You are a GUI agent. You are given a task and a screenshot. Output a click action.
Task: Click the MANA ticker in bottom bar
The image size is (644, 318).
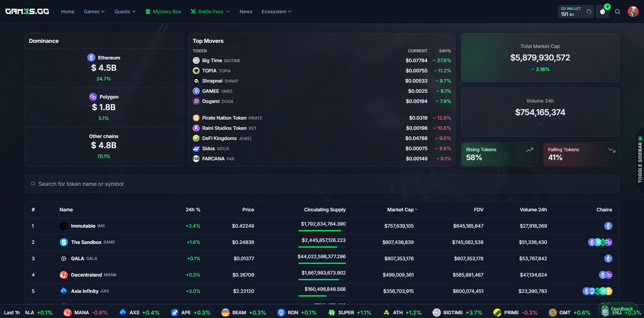pos(86,313)
